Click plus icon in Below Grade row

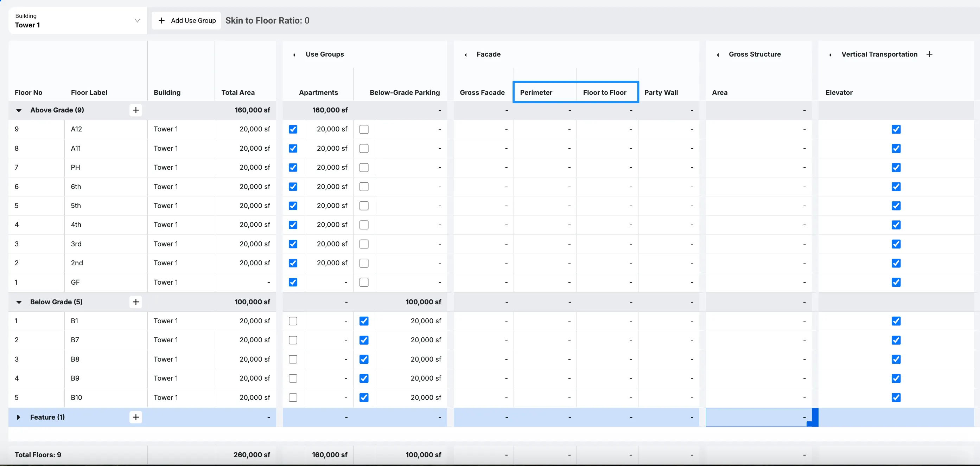click(136, 302)
